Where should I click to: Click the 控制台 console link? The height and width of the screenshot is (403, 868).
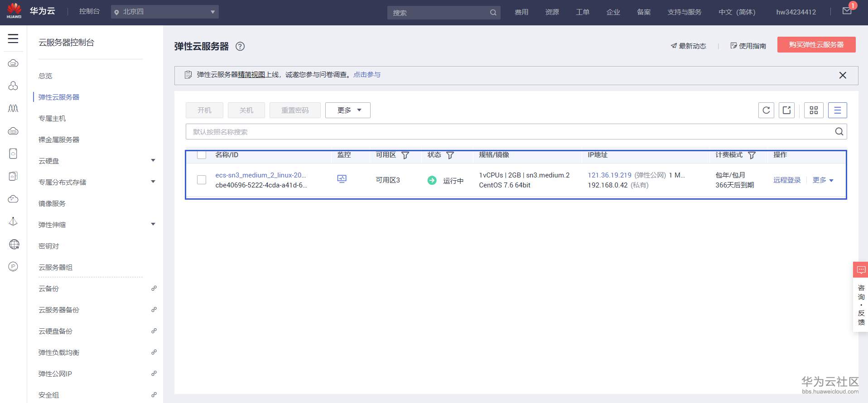pyautogui.click(x=89, y=11)
